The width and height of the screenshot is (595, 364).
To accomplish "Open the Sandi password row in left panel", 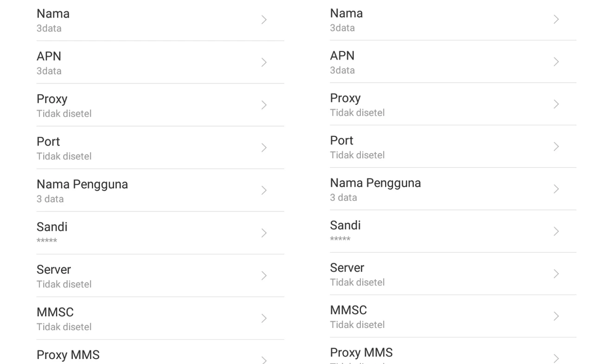I will tap(160, 233).
